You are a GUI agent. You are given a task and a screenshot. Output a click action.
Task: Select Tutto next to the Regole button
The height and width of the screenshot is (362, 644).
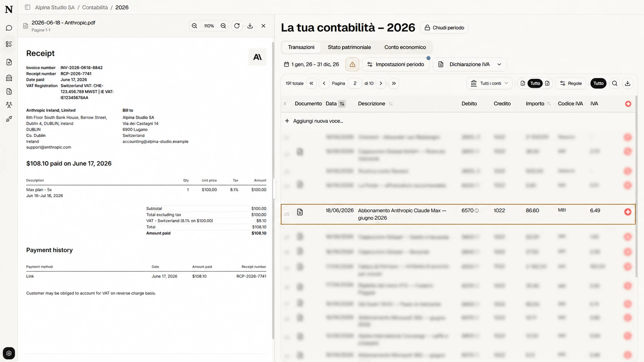(x=599, y=83)
